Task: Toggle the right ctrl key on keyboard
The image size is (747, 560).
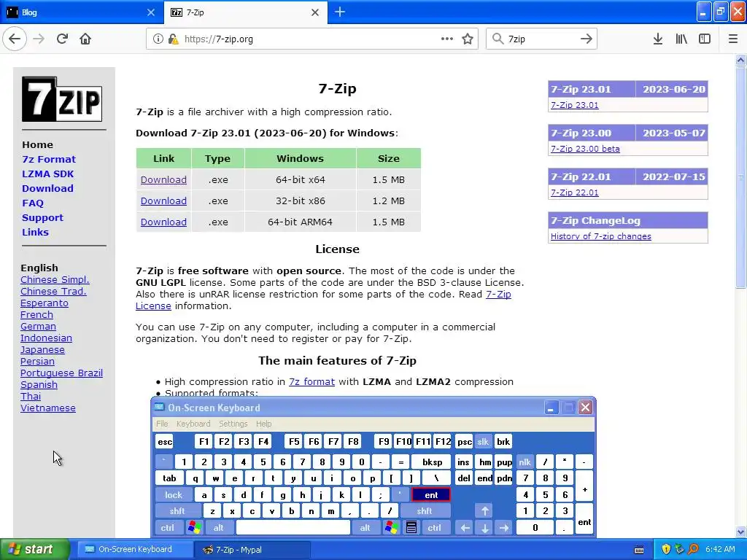Action: click(x=434, y=527)
